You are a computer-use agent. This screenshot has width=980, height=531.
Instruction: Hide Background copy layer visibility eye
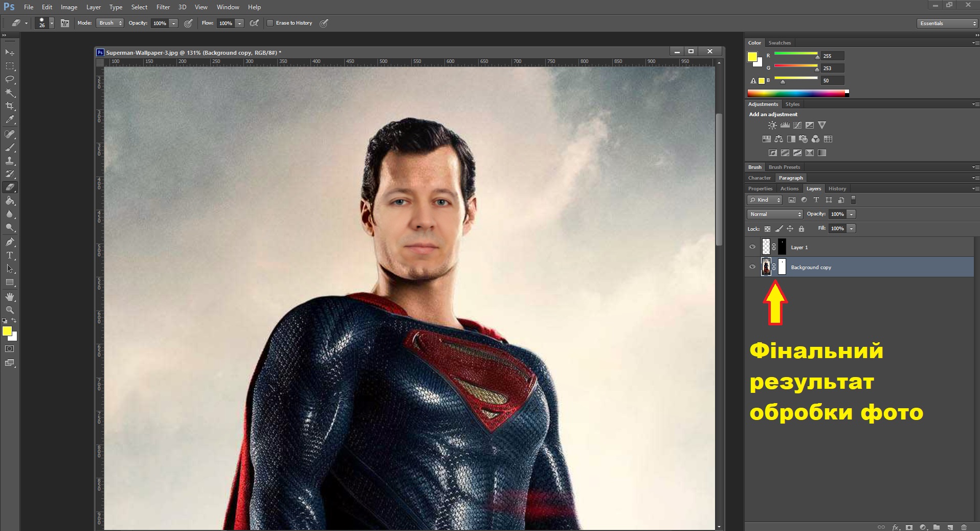tap(752, 267)
